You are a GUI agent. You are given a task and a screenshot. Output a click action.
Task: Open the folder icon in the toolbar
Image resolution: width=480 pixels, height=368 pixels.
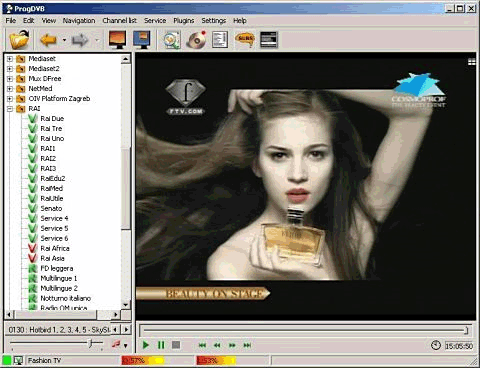point(19,39)
